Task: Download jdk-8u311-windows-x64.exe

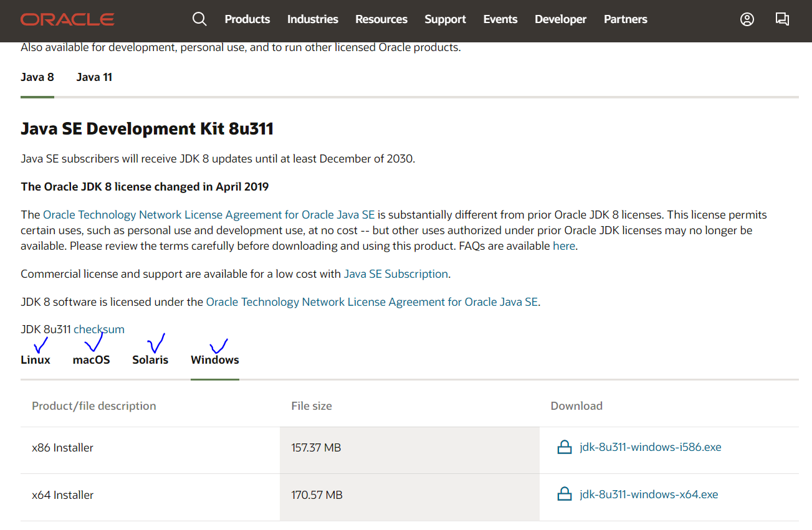Action: pyautogui.click(x=649, y=495)
